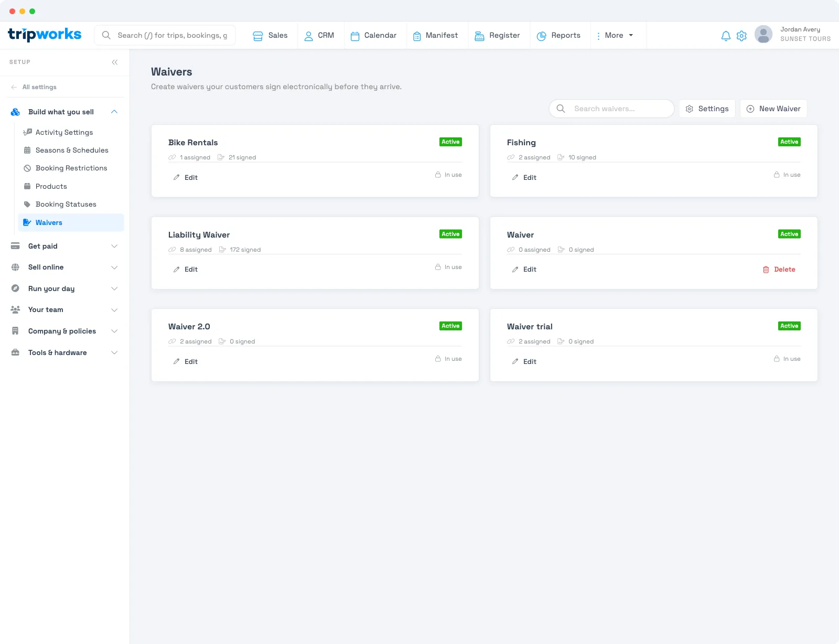
Task: Open the settings gear in top bar
Action: click(741, 36)
